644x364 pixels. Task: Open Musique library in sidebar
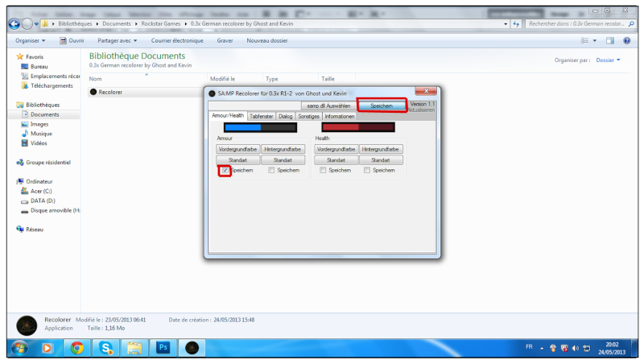pos(41,134)
